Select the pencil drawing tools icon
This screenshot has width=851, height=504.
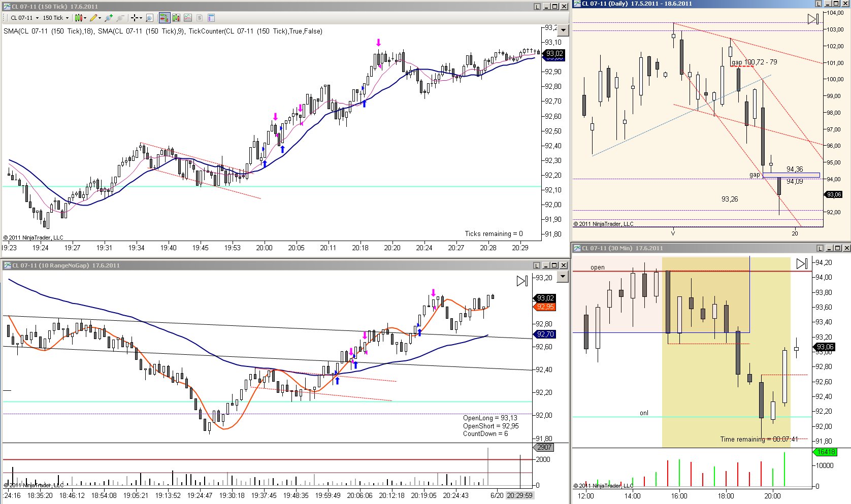[93, 18]
